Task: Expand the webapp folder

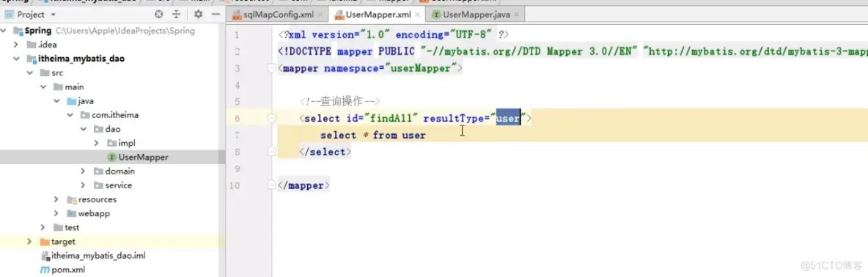Action: tap(56, 213)
